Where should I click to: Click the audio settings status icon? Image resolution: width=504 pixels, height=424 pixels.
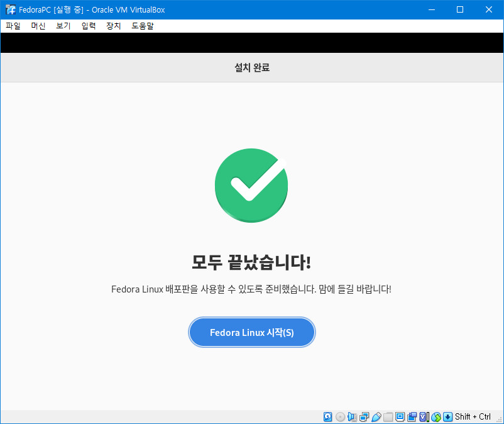click(x=353, y=416)
